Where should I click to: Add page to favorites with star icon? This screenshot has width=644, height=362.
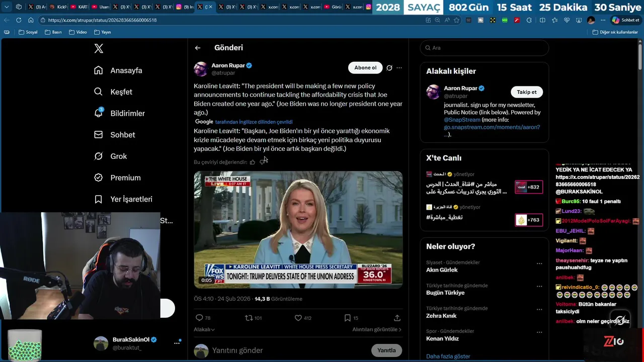[x=456, y=20]
